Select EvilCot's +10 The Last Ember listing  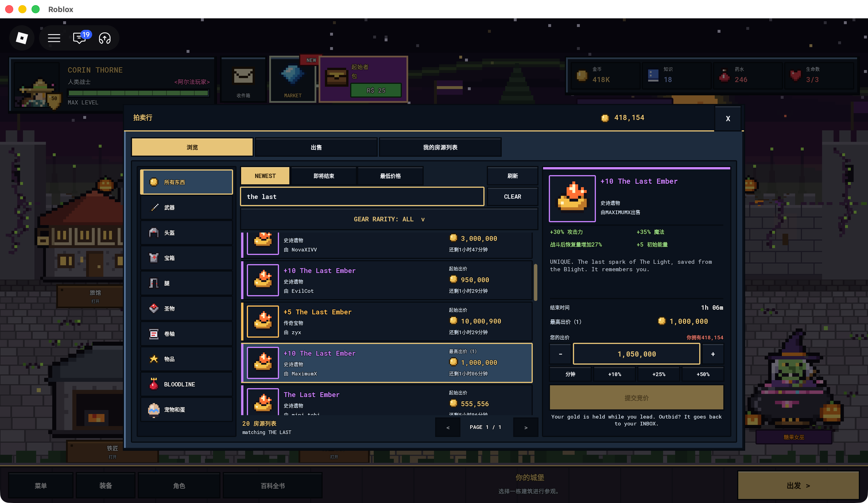click(x=387, y=280)
